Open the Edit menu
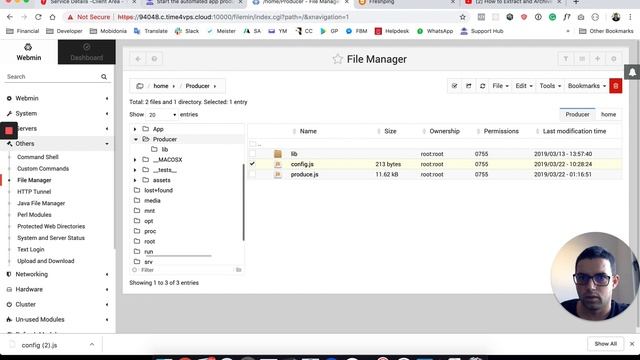Viewport: 640px width, 360px height. 524,86
